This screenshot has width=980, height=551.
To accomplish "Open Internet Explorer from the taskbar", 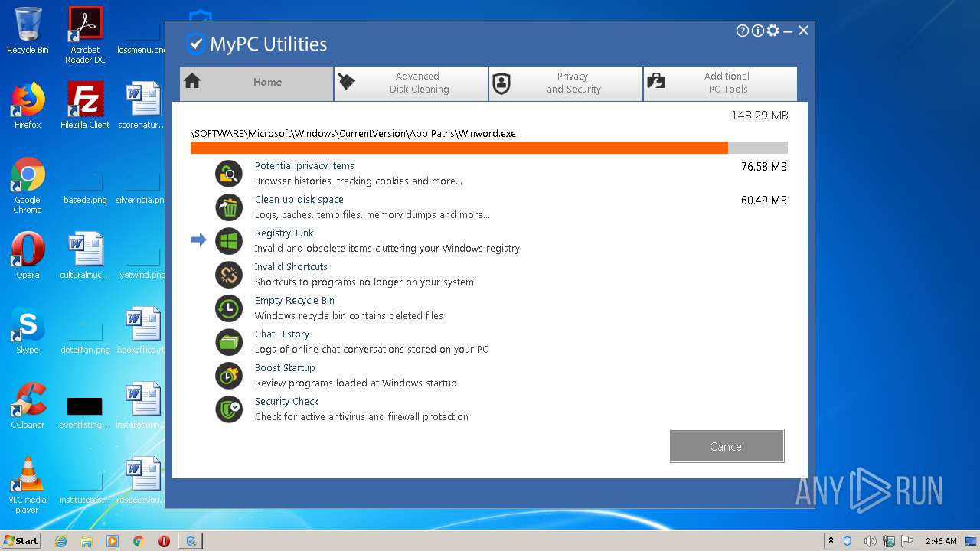I will tap(61, 541).
